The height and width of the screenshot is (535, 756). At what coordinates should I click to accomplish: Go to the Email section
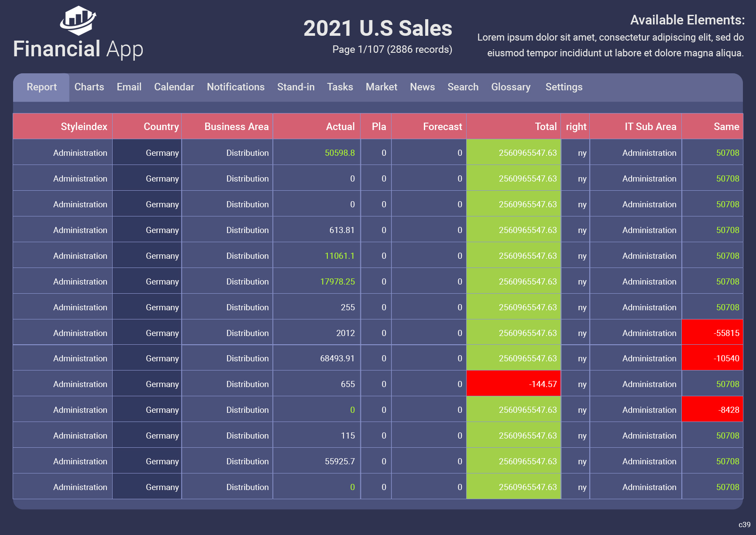click(x=129, y=87)
